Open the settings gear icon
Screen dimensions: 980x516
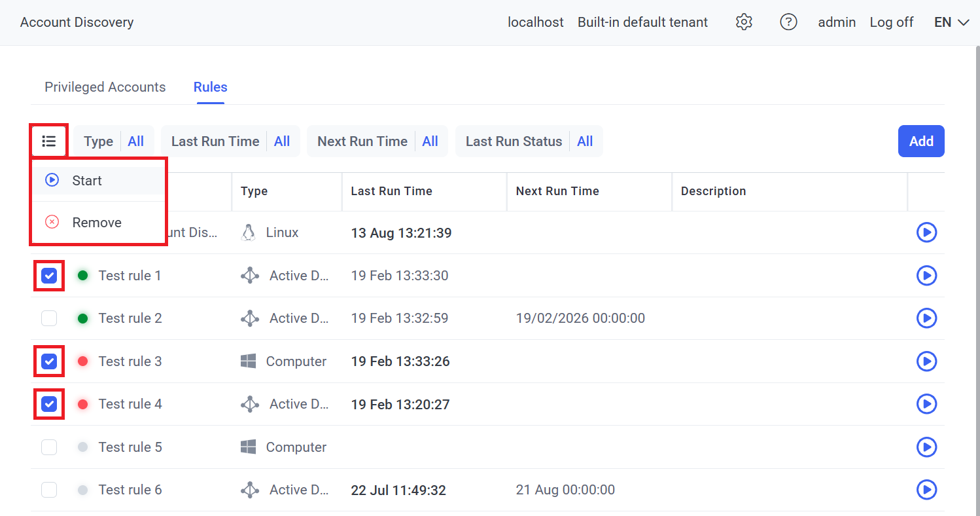click(744, 22)
